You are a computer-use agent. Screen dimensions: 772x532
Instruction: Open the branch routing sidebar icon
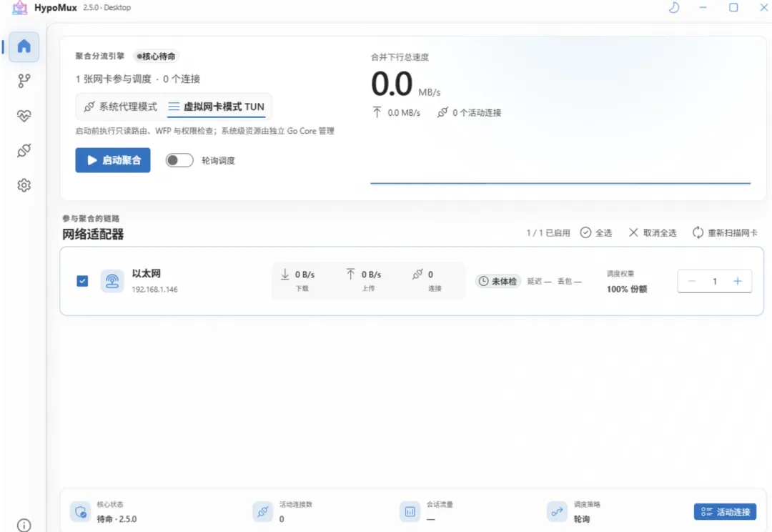pos(24,81)
